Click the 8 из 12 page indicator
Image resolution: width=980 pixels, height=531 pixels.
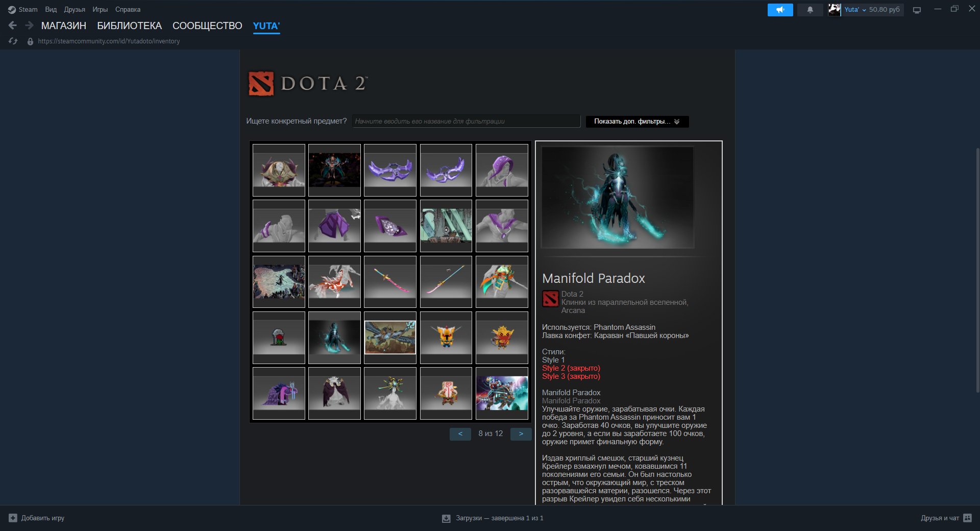coord(491,433)
